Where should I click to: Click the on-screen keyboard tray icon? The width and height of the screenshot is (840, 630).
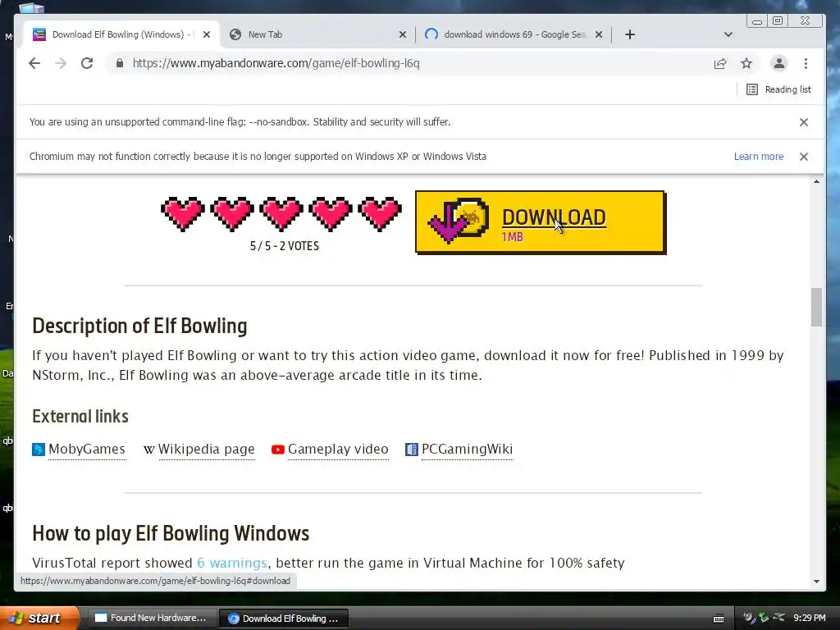click(x=719, y=619)
